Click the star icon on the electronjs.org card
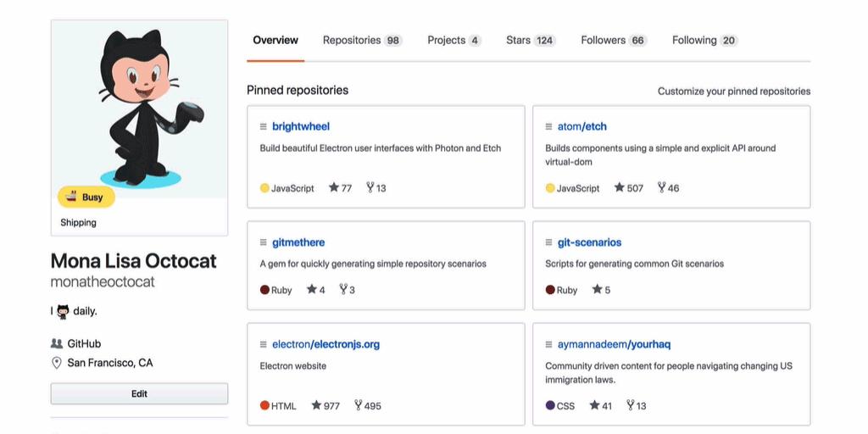This screenshot has width=868, height=434. tap(316, 406)
